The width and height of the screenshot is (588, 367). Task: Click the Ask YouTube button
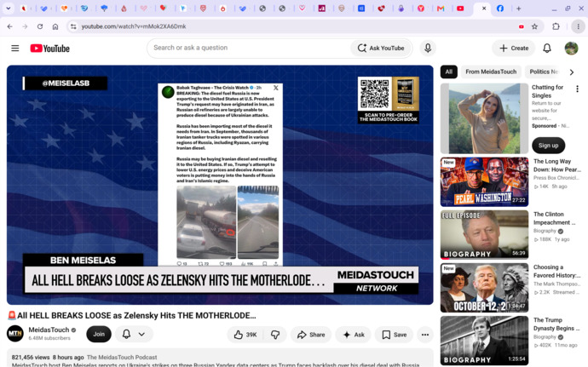point(381,48)
